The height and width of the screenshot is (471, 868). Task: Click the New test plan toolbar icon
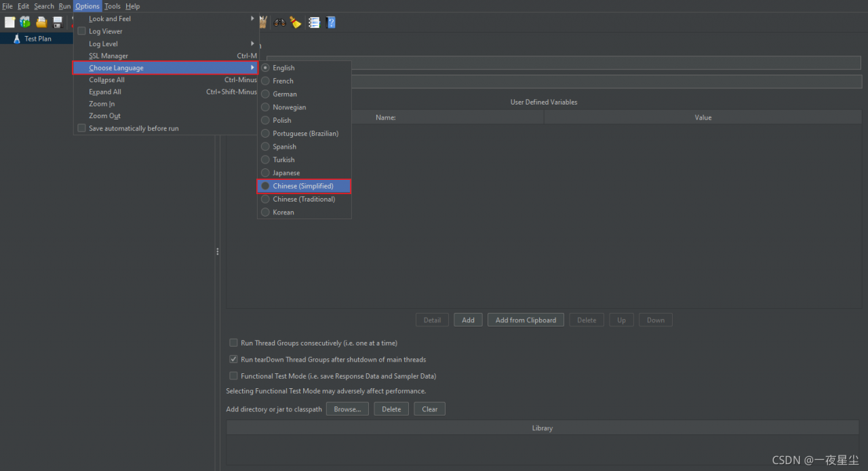[9, 22]
